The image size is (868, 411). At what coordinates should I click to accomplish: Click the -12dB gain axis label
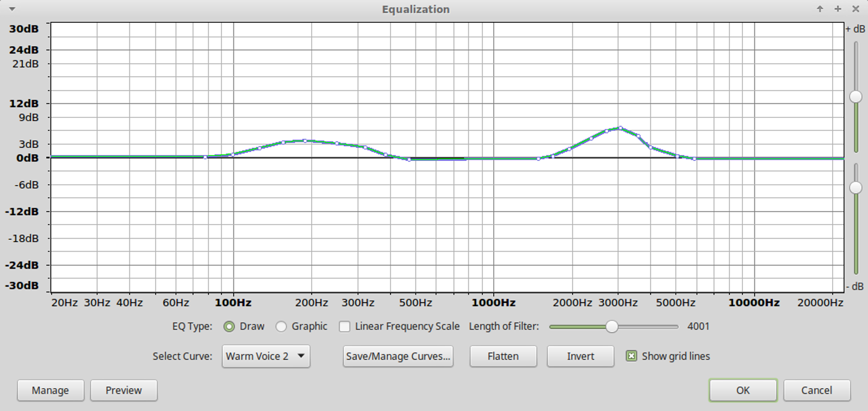(x=22, y=211)
